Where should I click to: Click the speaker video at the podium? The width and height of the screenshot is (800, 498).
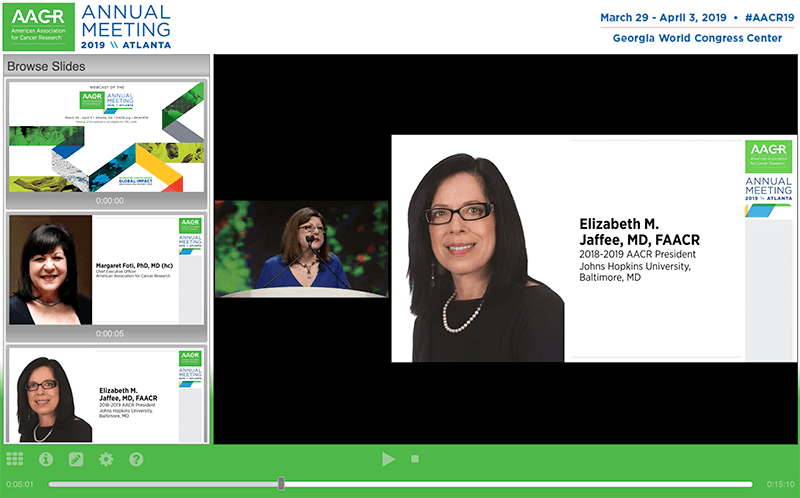[302, 248]
